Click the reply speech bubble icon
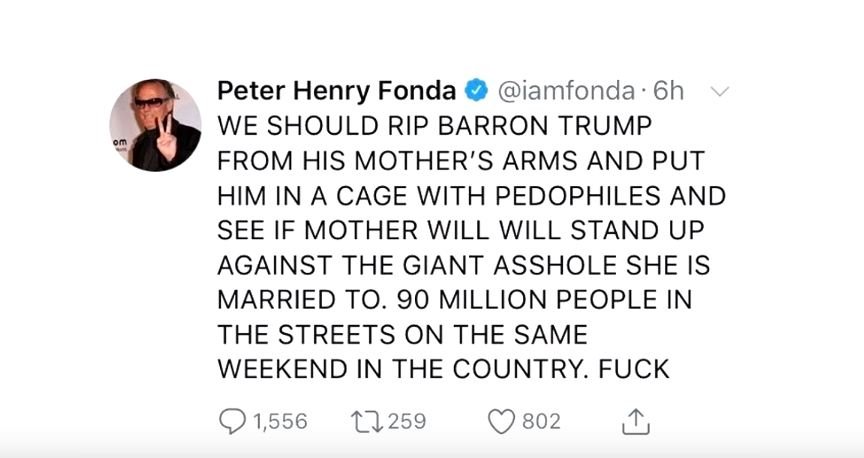Screen dimensions: 864x458 tap(233, 422)
